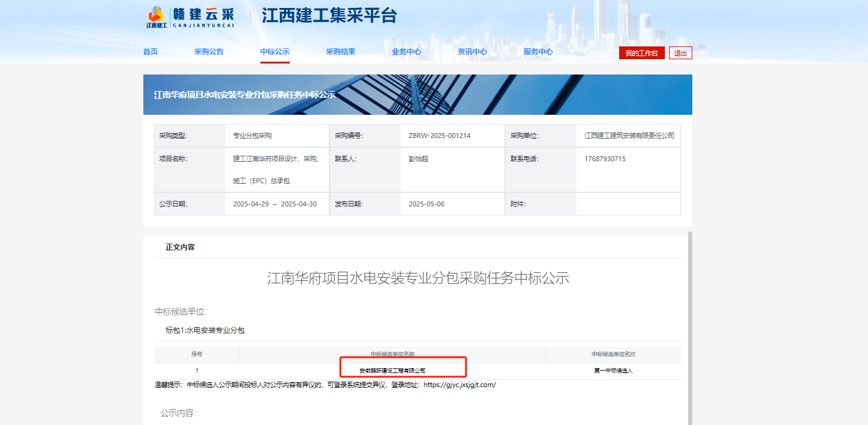Click the 正文内容 section heading
This screenshot has height=425, width=868.
(x=181, y=247)
